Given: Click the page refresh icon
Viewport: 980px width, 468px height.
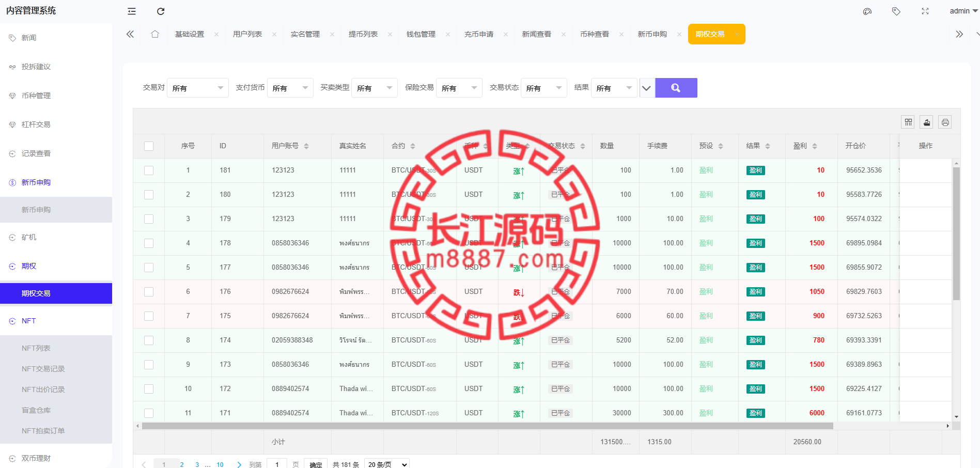Looking at the screenshot, I should coord(161,11).
